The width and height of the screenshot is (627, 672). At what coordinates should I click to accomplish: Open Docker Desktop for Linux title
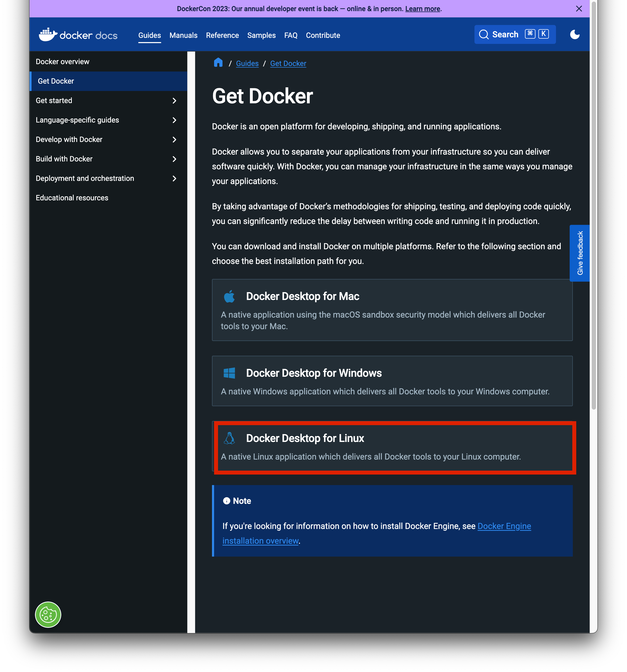tap(305, 438)
